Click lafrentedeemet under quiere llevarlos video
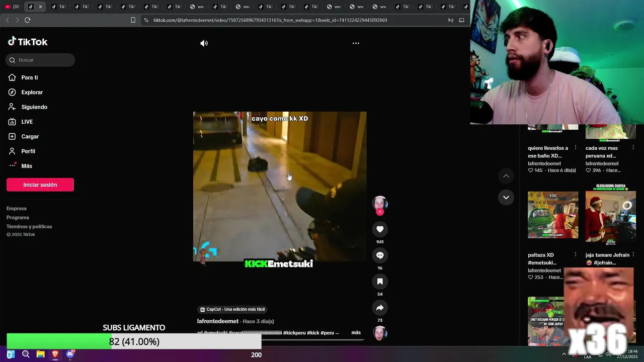Image resolution: width=644 pixels, height=362 pixels. 544,164
